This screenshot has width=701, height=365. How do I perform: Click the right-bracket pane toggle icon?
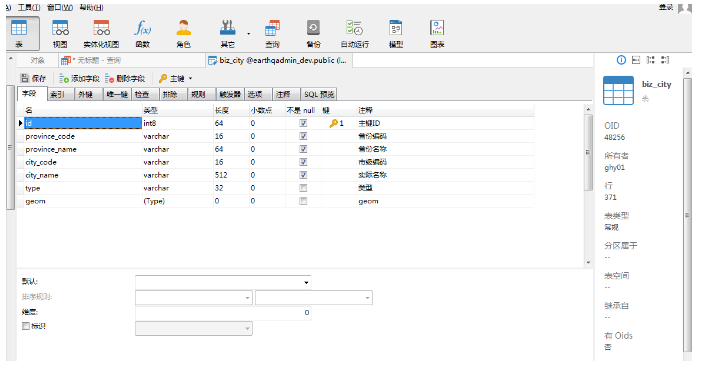(665, 60)
